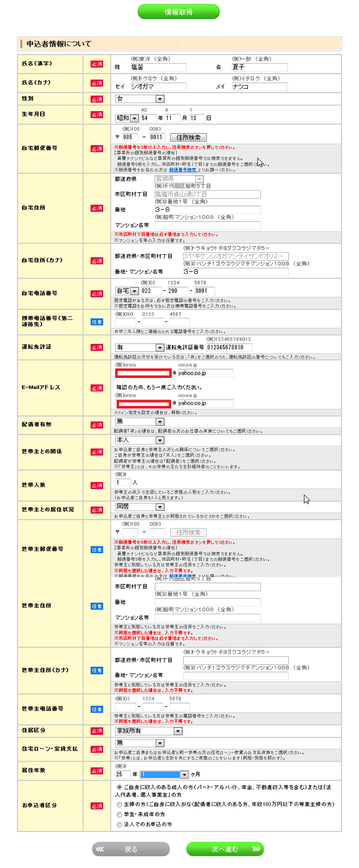Open the era dropdown showing 昭和
Screen dimensions: 359x868
point(127,118)
